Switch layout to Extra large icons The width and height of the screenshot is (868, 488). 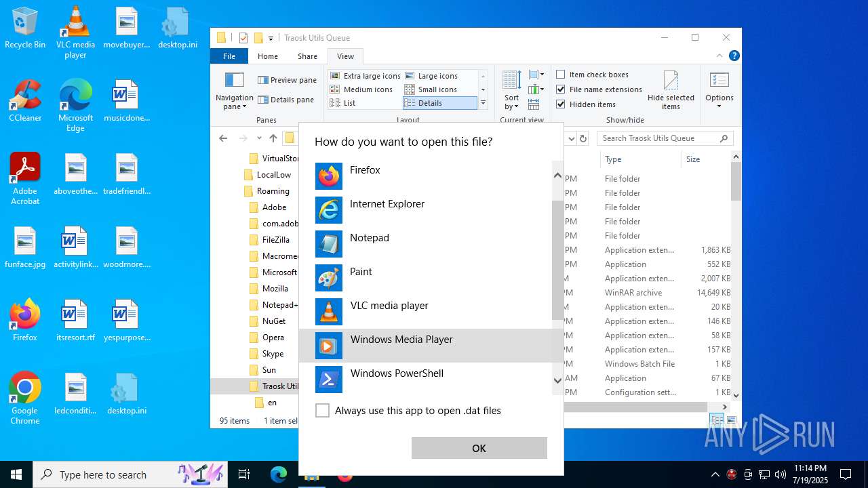(x=365, y=76)
